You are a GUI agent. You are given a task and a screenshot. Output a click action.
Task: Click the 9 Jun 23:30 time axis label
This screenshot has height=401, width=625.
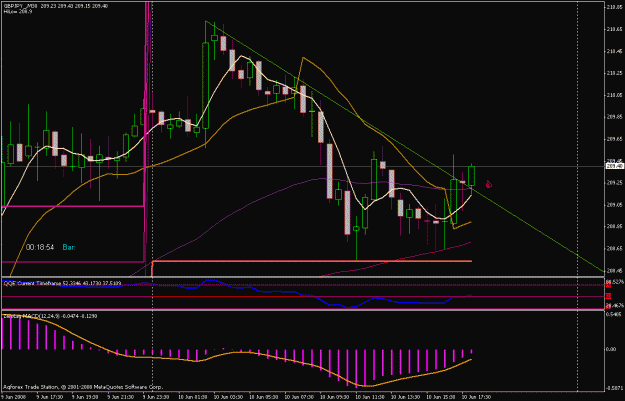point(156,397)
